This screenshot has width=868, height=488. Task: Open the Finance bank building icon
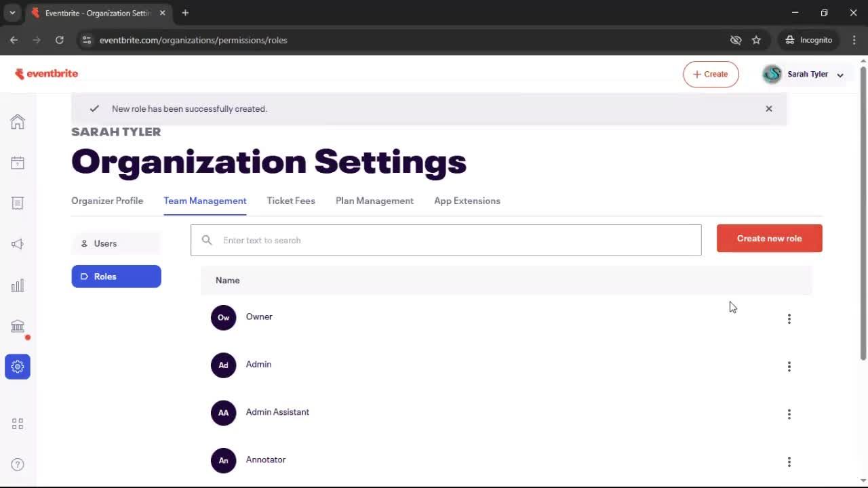[x=18, y=326]
